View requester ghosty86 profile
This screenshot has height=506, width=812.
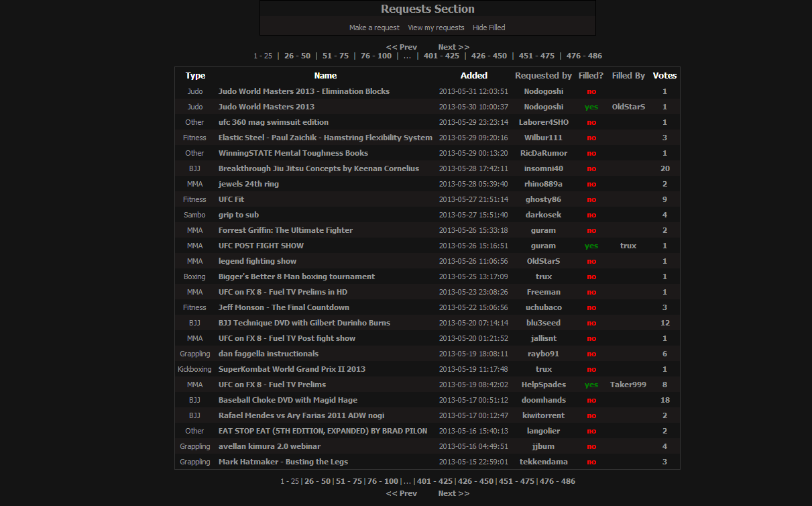(x=543, y=199)
